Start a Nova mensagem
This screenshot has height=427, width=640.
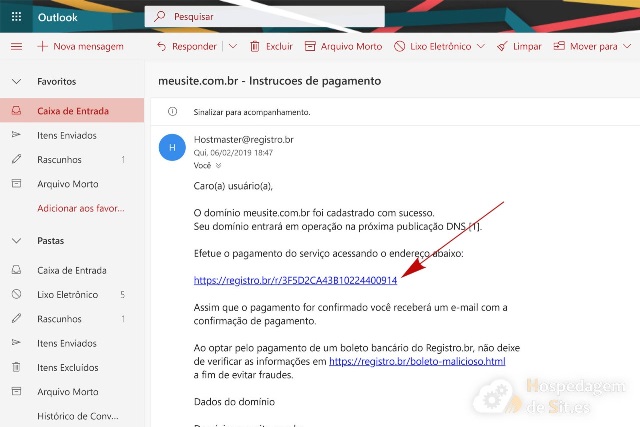(x=80, y=46)
